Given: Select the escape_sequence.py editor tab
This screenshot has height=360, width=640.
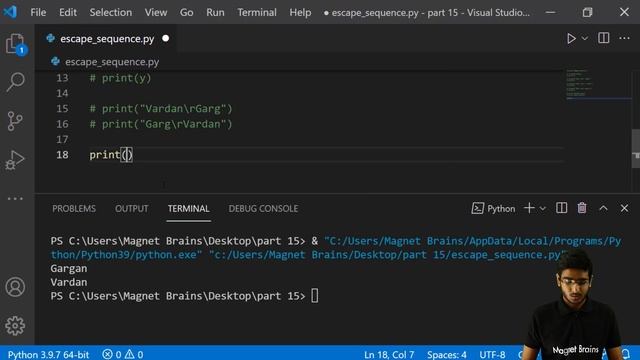Looking at the screenshot, I should [107, 39].
